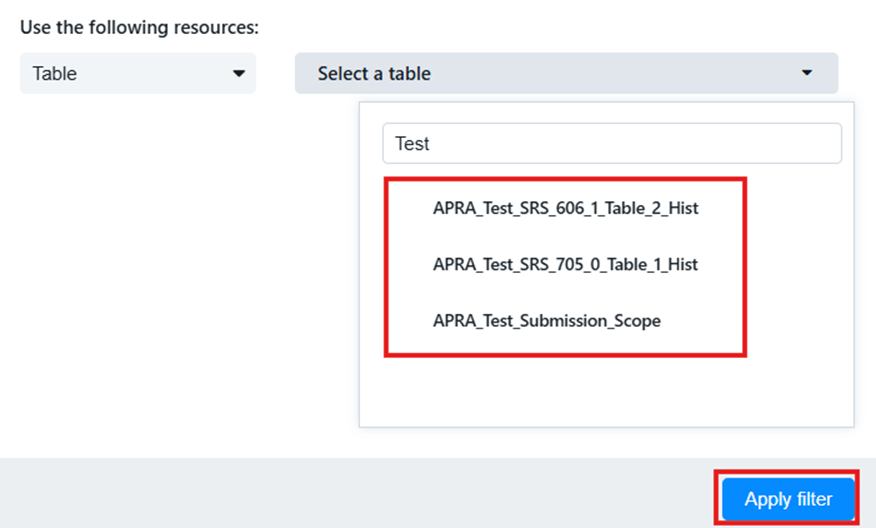Select the last result ending in Submission_Scope
The image size is (876, 528).
point(546,321)
